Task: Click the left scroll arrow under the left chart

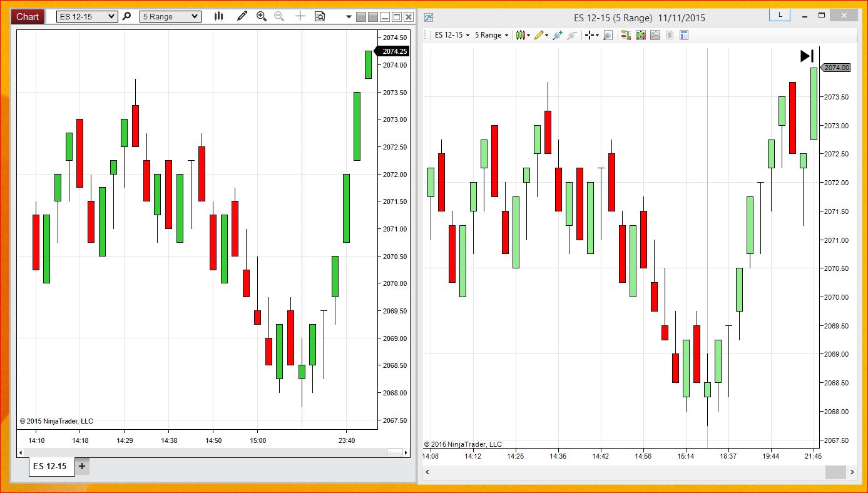Action: 21,452
